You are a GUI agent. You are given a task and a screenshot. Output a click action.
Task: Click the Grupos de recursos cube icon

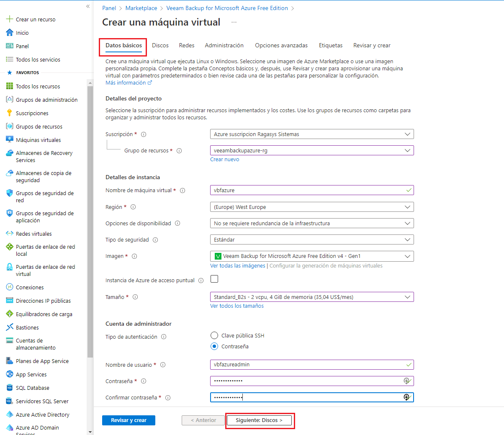click(9, 126)
